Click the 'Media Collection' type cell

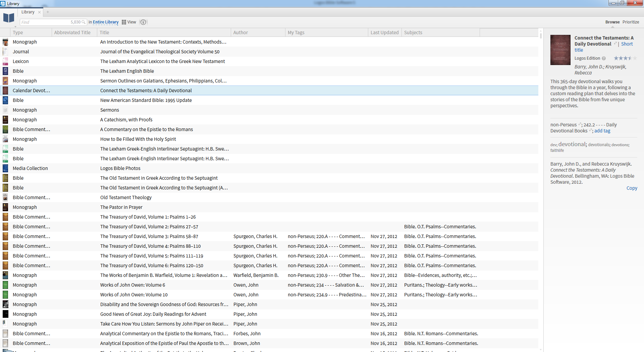coord(30,168)
